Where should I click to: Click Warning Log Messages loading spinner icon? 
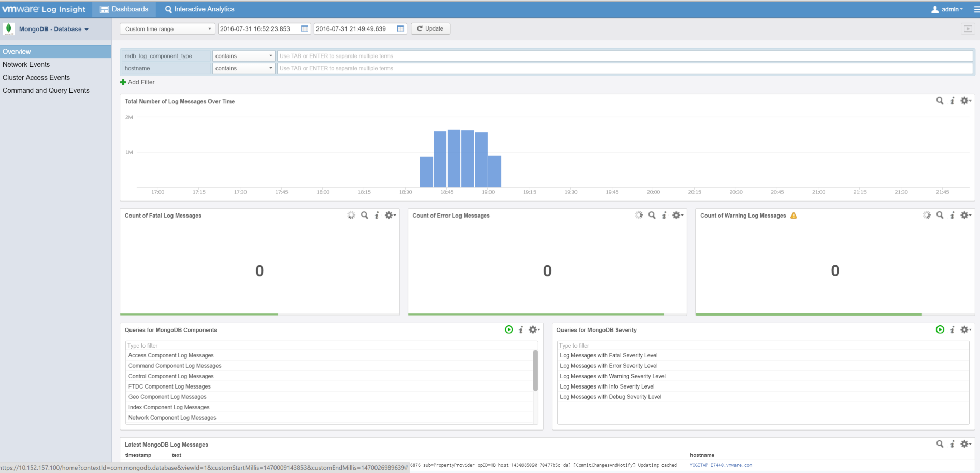point(927,215)
